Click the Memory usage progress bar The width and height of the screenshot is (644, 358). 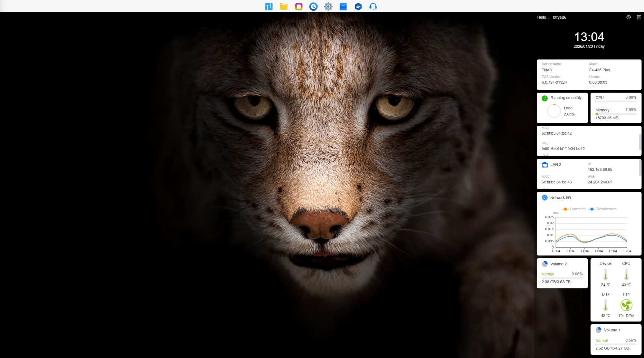[616, 114]
